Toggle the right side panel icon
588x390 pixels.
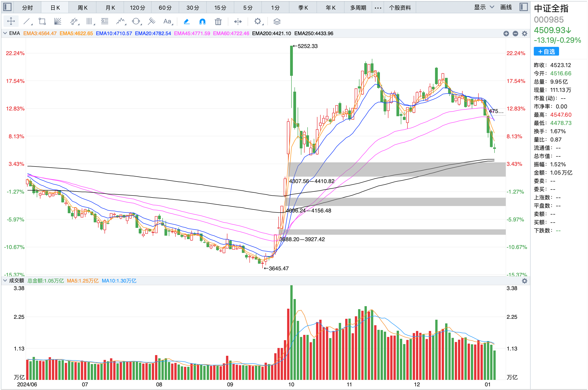pyautogui.click(x=524, y=7)
